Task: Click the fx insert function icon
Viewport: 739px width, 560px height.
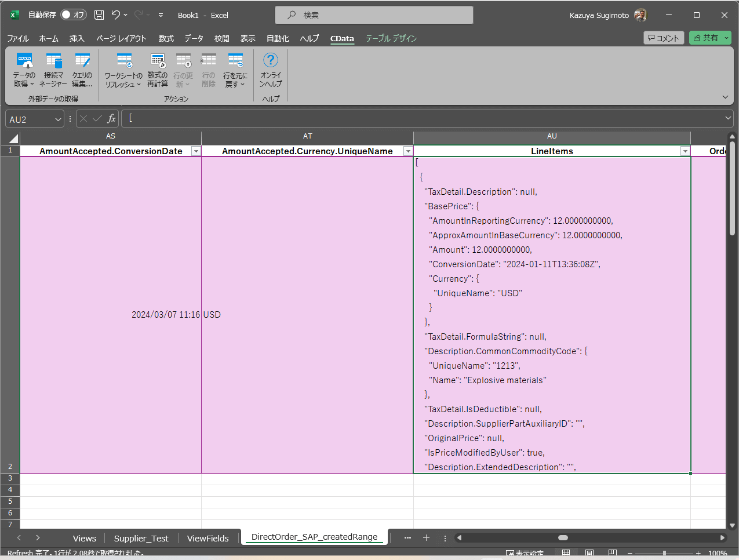Action: pyautogui.click(x=111, y=119)
